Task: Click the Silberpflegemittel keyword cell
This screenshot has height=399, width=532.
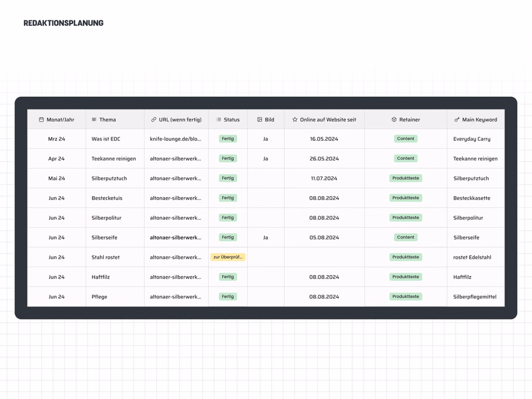Action: tap(475, 297)
